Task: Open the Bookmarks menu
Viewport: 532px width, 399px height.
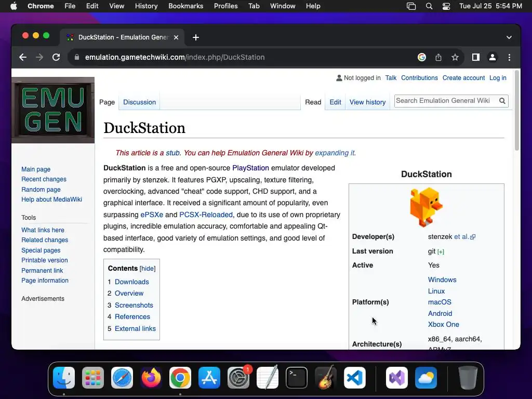Action: click(185, 6)
